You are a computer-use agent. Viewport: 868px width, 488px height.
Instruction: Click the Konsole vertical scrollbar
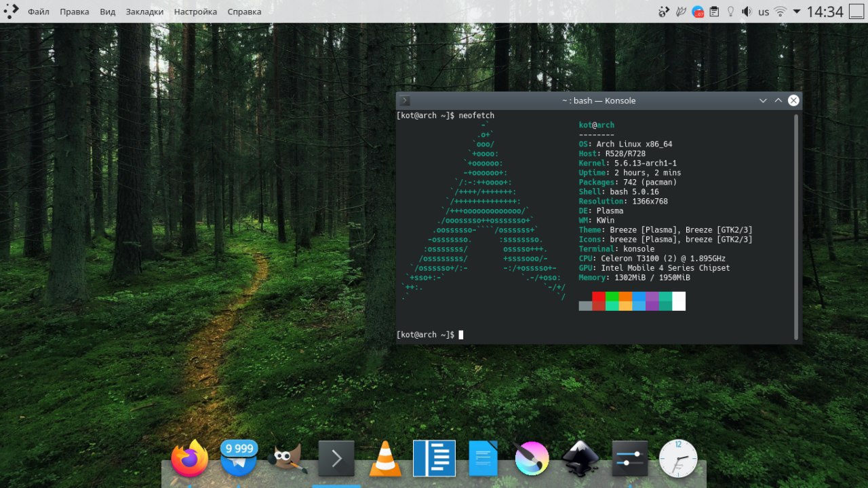click(x=796, y=227)
